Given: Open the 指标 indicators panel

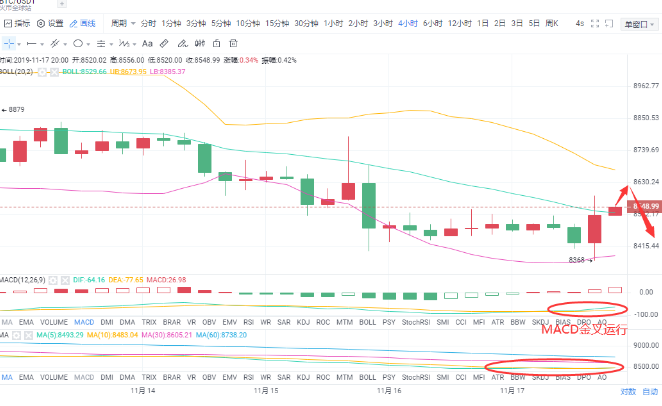Looking at the screenshot, I should (17, 24).
